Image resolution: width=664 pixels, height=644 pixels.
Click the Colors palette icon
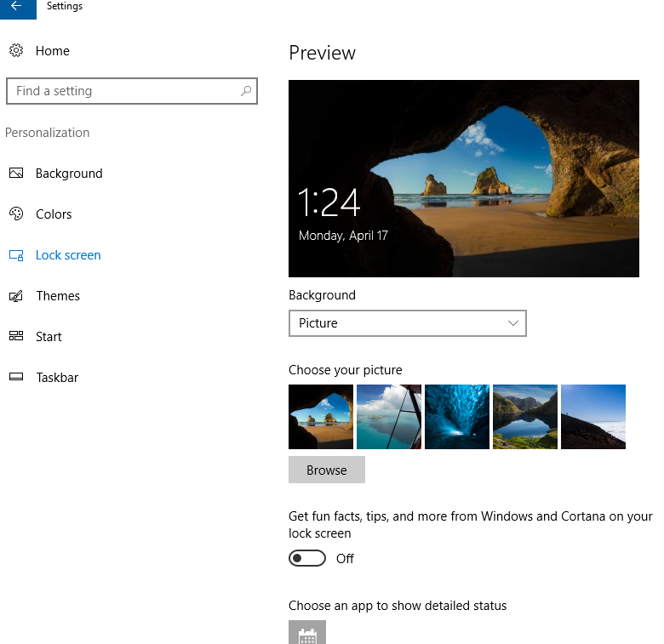[x=16, y=214]
